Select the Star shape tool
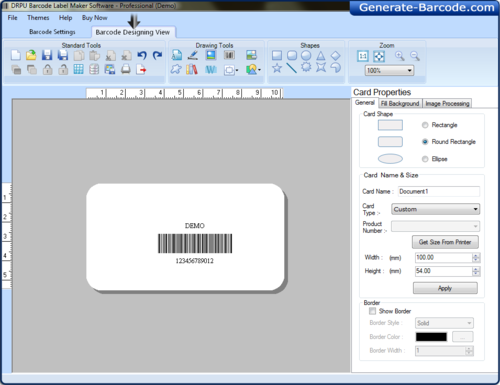The height and width of the screenshot is (385, 500). point(277,68)
